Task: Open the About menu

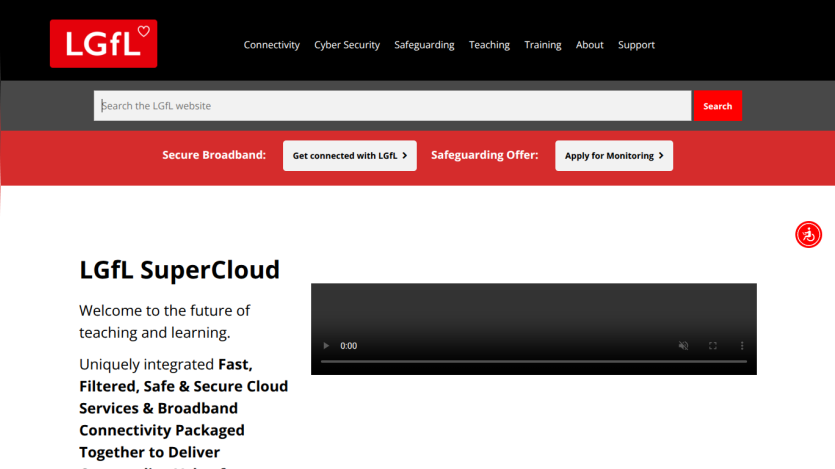Action: [x=590, y=45]
